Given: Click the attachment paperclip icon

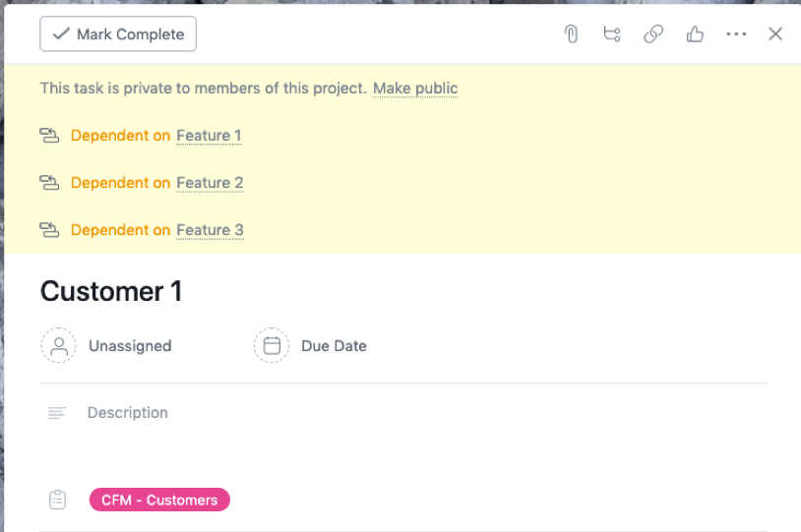Looking at the screenshot, I should 571,34.
